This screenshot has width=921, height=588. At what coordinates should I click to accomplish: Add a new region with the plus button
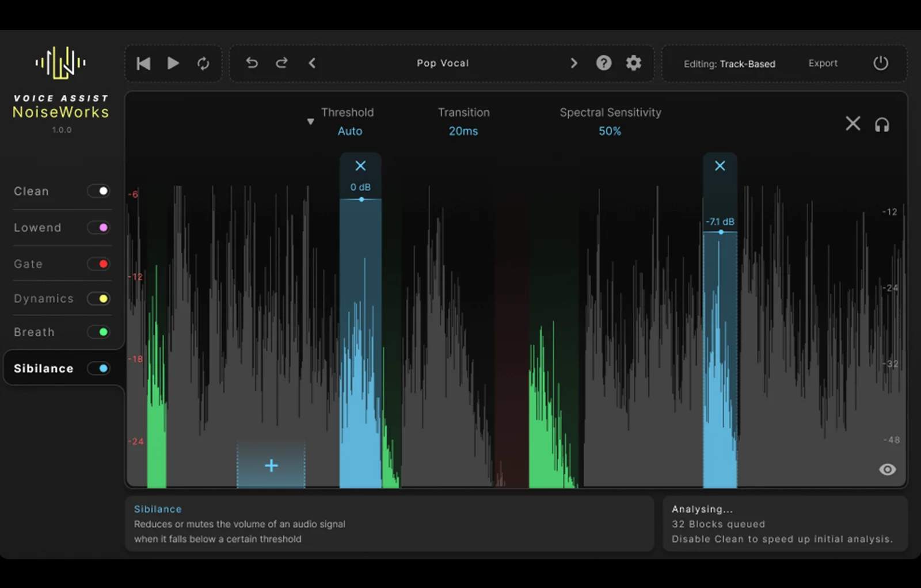click(271, 465)
